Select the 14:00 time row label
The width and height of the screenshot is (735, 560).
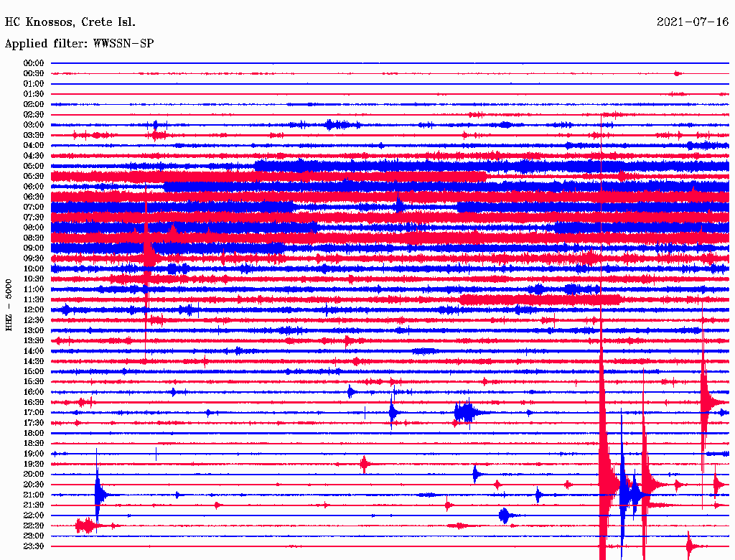[x=33, y=351]
